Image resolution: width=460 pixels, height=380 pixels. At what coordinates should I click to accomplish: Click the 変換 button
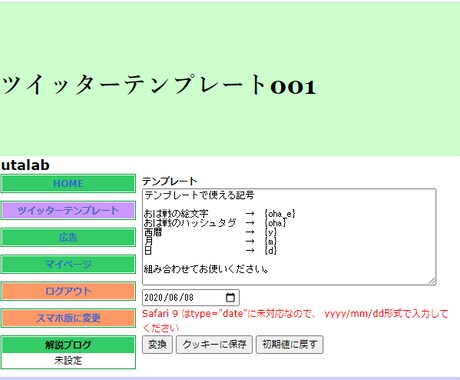click(x=157, y=344)
